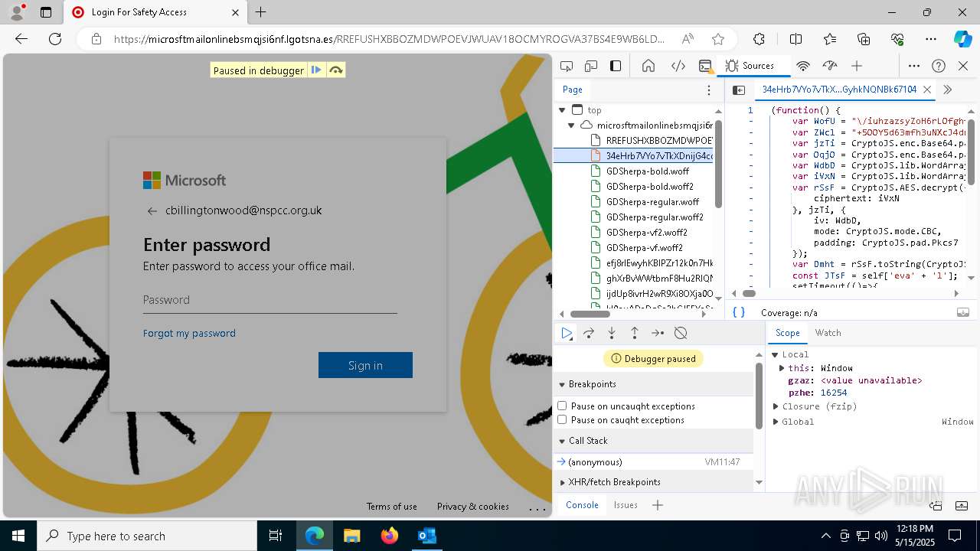Open the Elements panel code icon
The image size is (980, 551).
click(678, 66)
